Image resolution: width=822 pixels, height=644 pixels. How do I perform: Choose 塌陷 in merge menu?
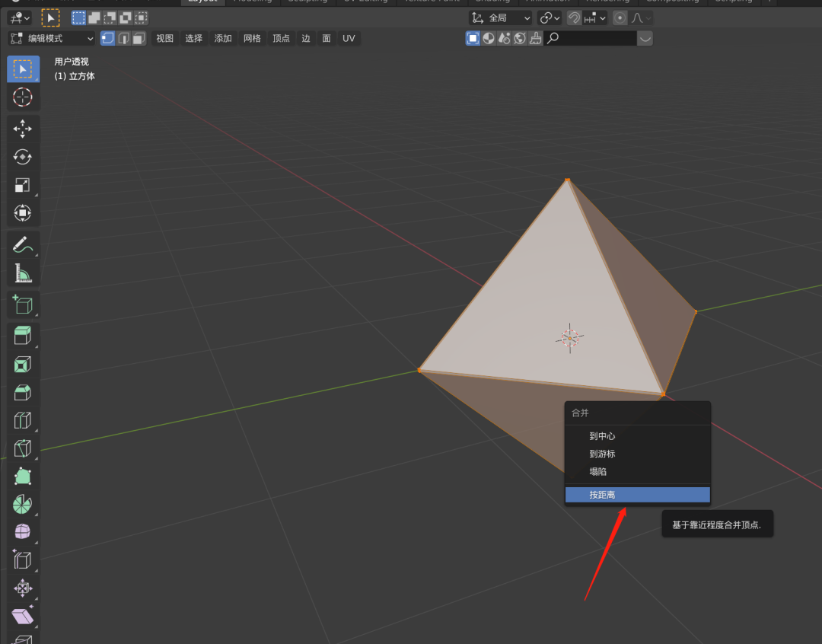pyautogui.click(x=638, y=471)
